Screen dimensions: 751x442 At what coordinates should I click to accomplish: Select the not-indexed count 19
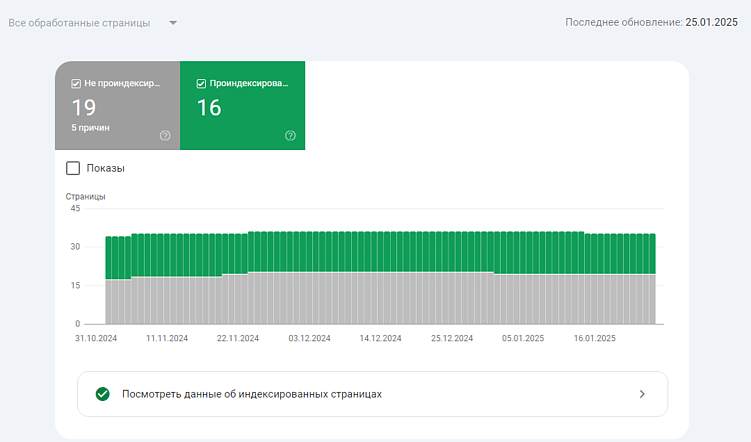tap(84, 108)
